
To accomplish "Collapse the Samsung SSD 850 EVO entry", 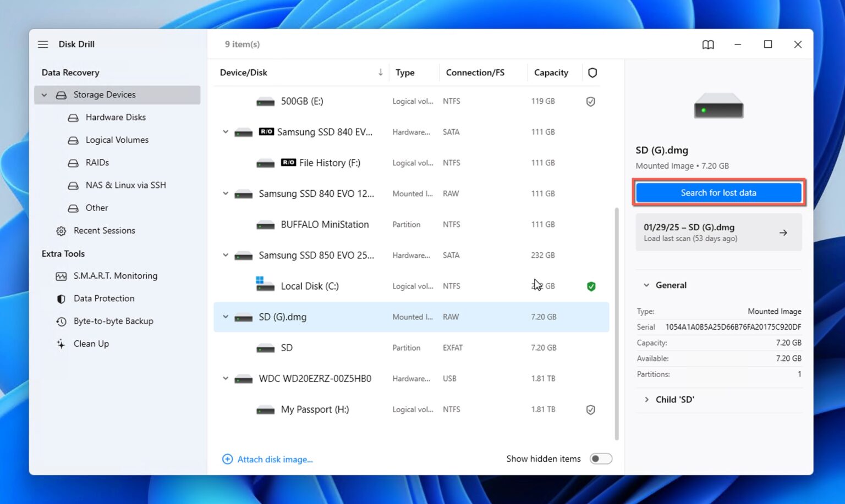I will pos(225,255).
